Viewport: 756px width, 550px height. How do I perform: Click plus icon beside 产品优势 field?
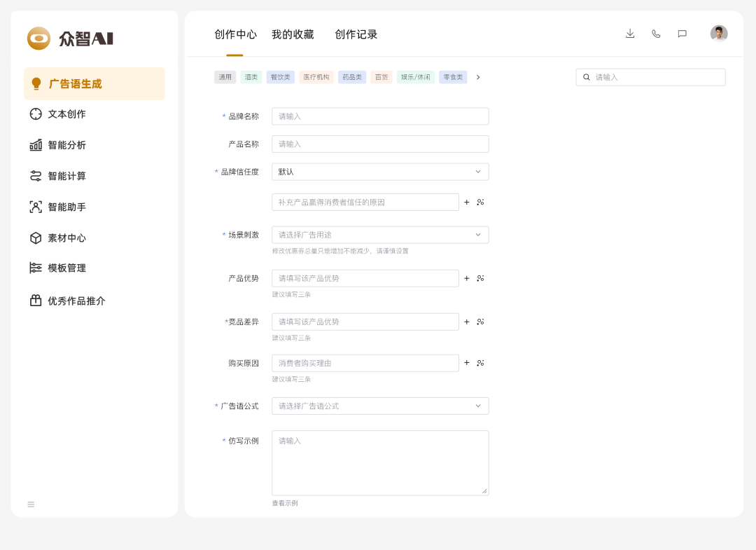point(467,278)
